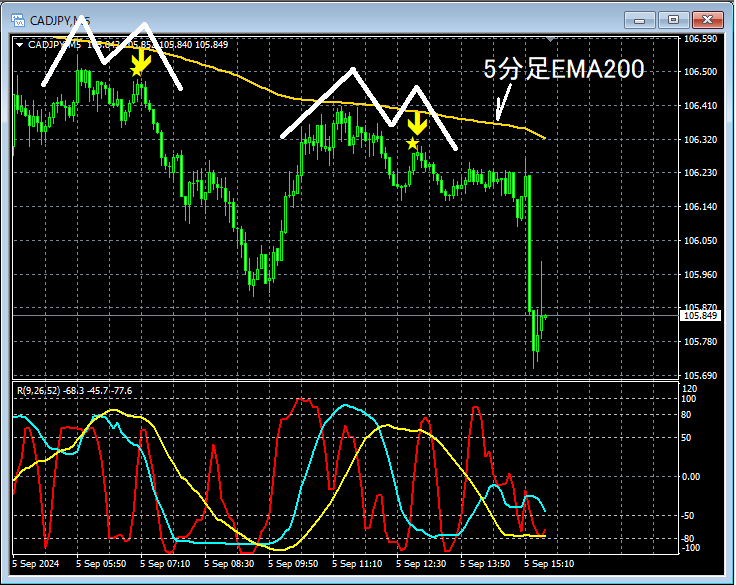Click the 5分足EMA200 text label

click(564, 69)
